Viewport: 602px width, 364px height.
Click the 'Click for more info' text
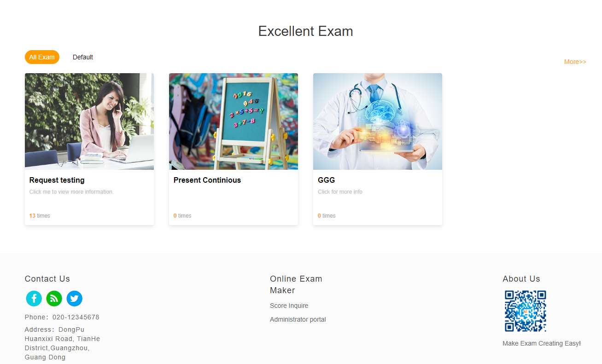click(x=340, y=192)
